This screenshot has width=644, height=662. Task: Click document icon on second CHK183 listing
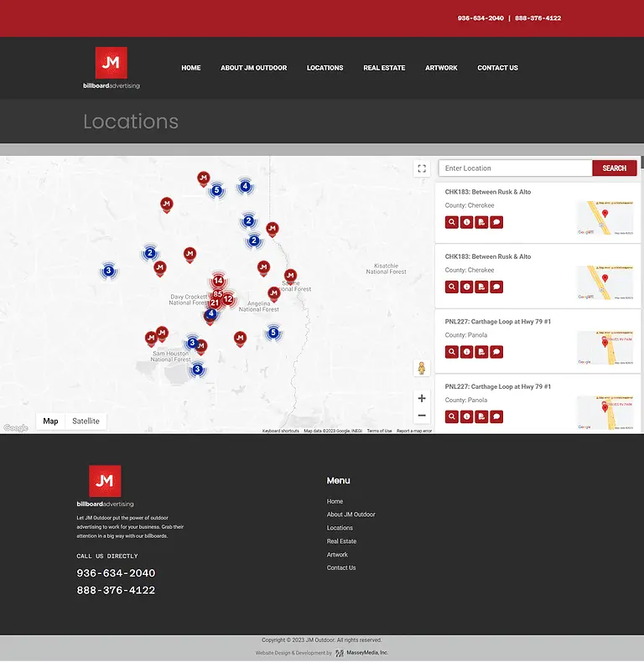[481, 287]
